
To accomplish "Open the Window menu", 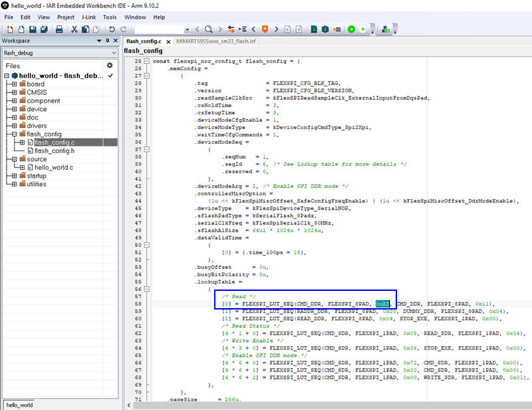I will click(135, 17).
